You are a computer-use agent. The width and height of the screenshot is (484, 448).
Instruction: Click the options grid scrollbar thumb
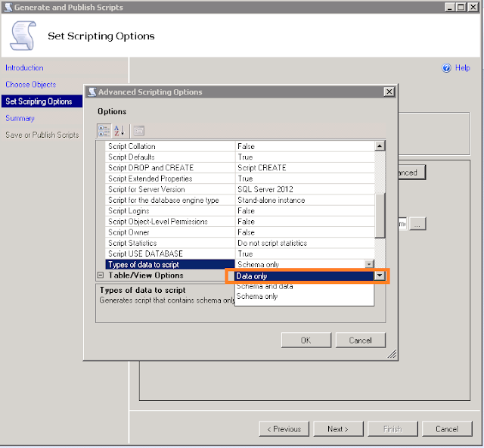(380, 216)
